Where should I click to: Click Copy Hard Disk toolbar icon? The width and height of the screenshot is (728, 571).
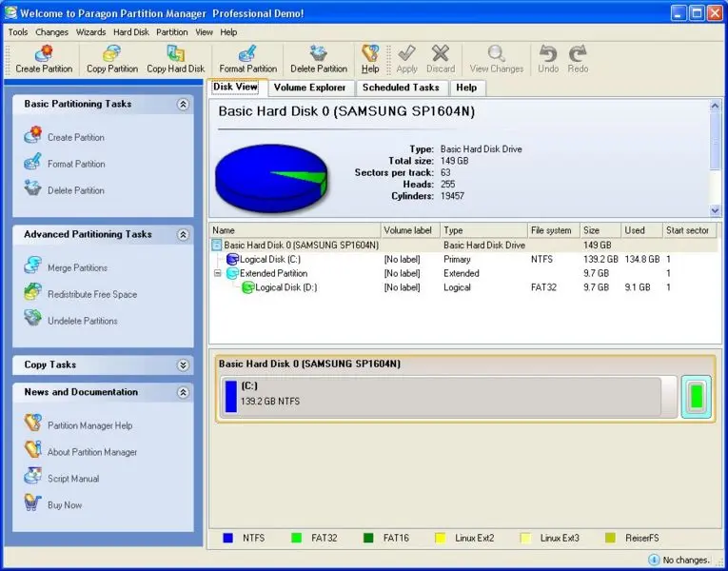(x=175, y=54)
